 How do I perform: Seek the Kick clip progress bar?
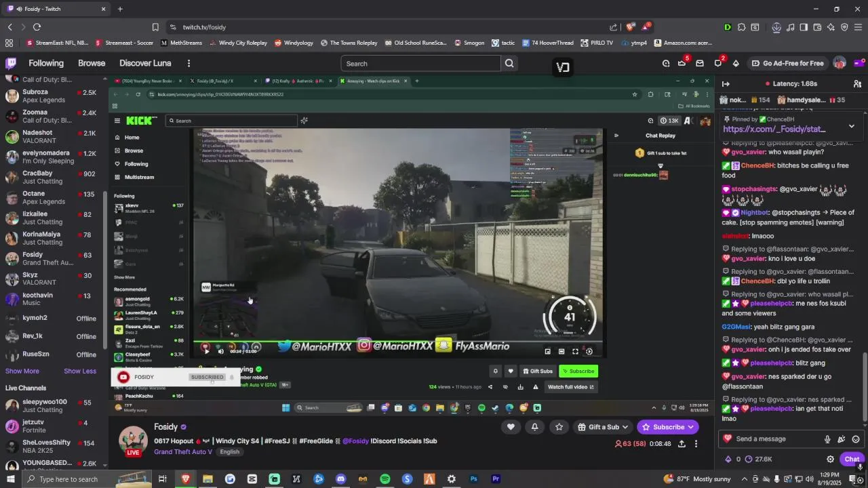tap(399, 342)
